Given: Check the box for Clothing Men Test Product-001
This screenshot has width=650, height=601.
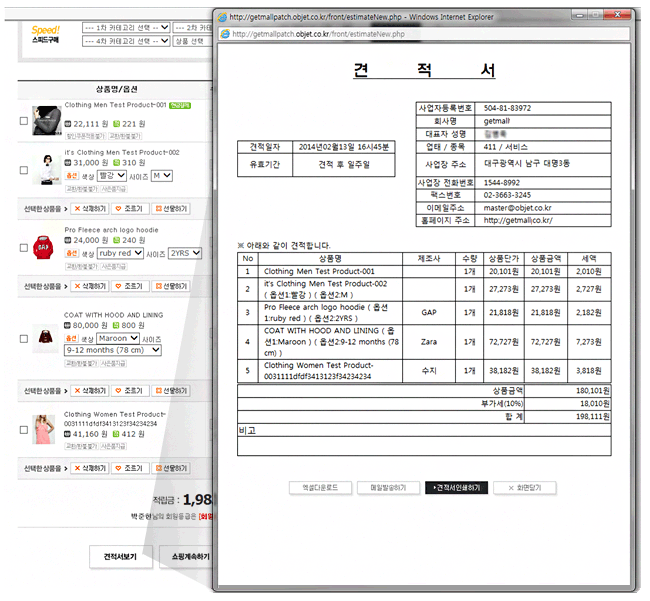Looking at the screenshot, I should [23, 122].
